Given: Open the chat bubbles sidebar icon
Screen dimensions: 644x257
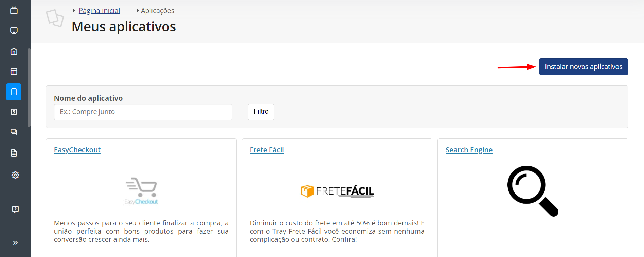Looking at the screenshot, I should [x=14, y=132].
